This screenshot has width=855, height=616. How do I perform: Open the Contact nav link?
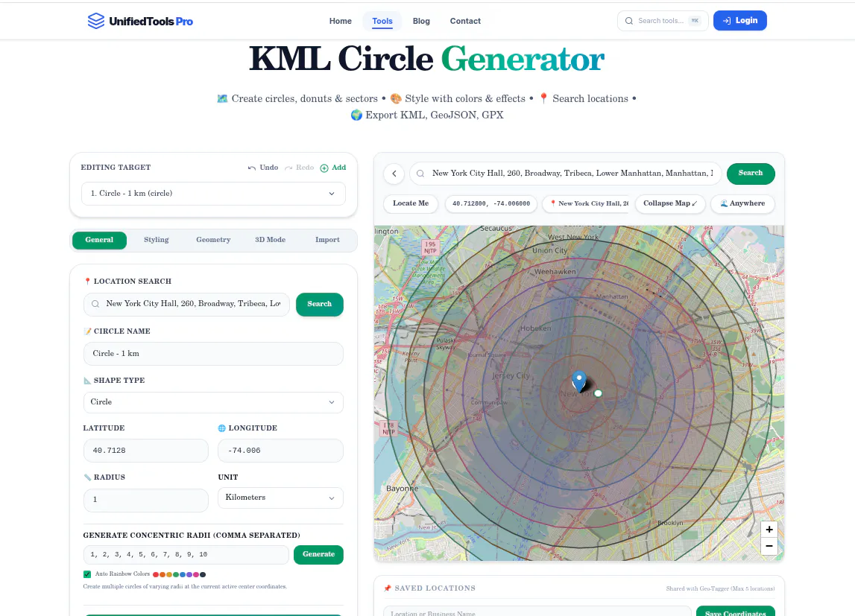tap(465, 21)
